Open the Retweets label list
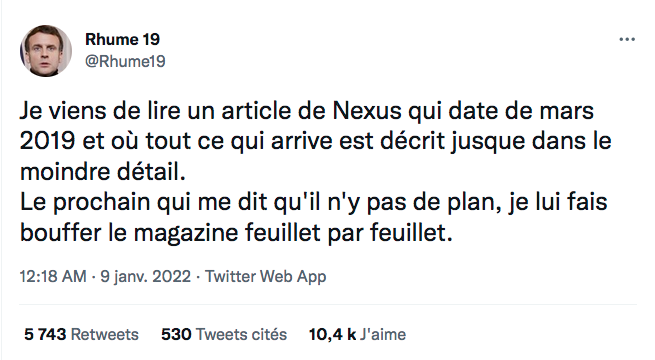Viewport: 655px width, 360px height. point(105,335)
